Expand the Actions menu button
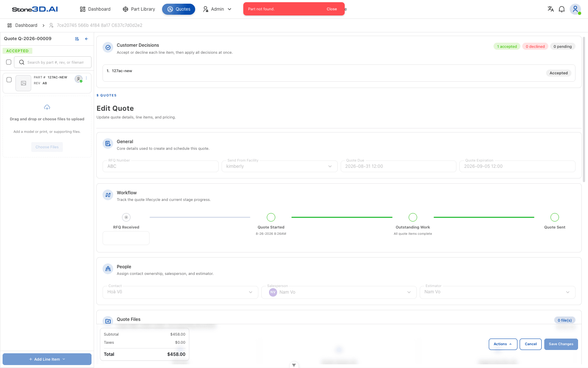This screenshot has width=588, height=368. [x=503, y=344]
